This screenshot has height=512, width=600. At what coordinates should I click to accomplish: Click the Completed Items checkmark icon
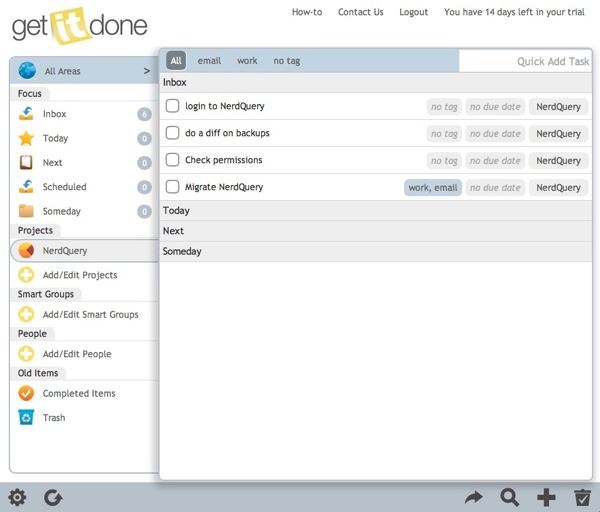pyautogui.click(x=26, y=393)
